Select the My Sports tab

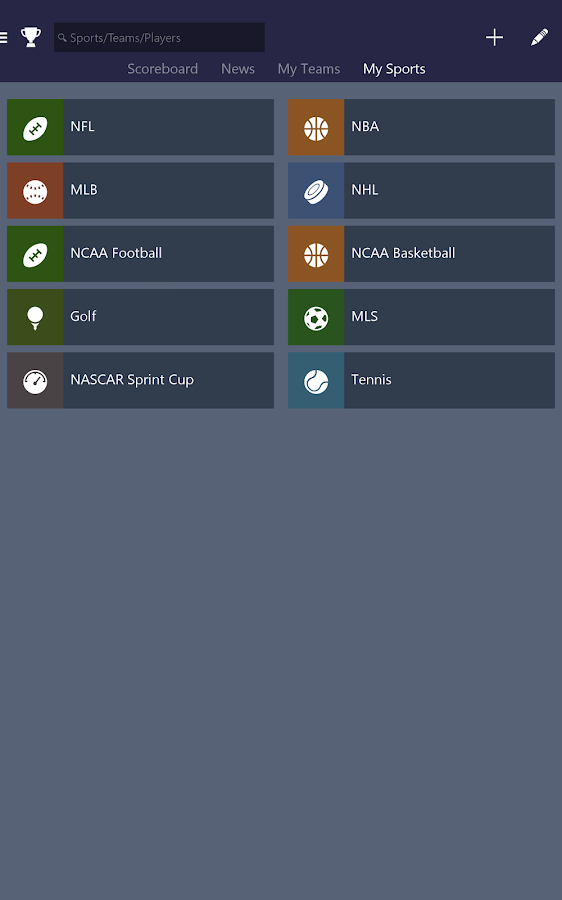coord(394,69)
